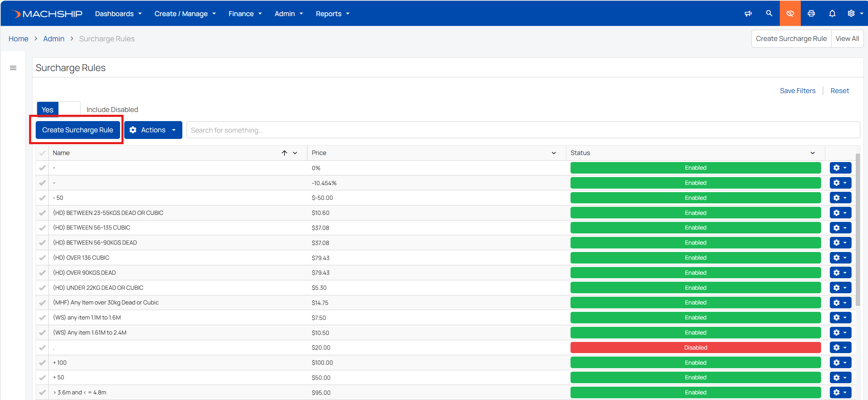Click the orange crossed-eye visibility icon
Screen dimensions: 868x400
(x=790, y=13)
